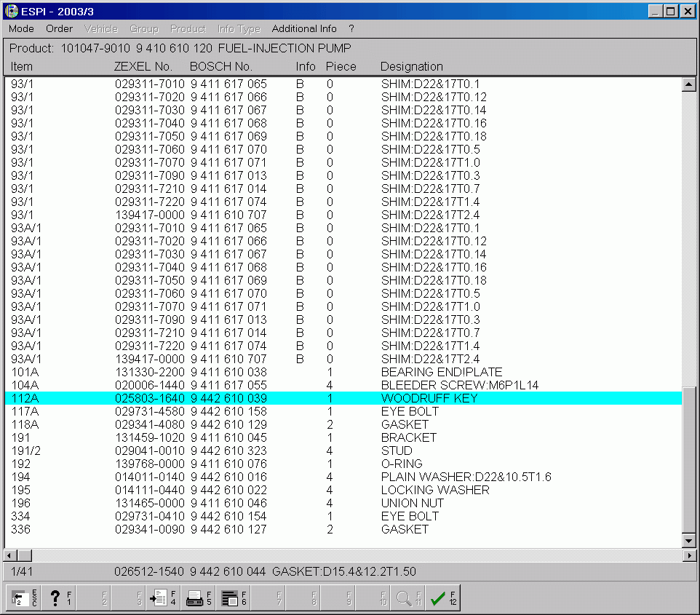This screenshot has height=615, width=700.
Task: Click the Product line FUEL-INJECTION PUMP text
Action: coord(285,48)
